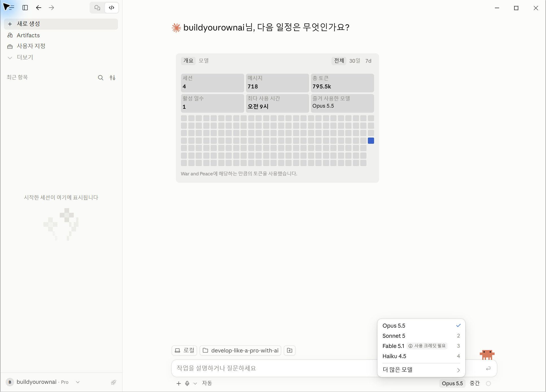Click the 세션 4 stat card
This screenshot has width=546, height=392.
[x=212, y=83]
